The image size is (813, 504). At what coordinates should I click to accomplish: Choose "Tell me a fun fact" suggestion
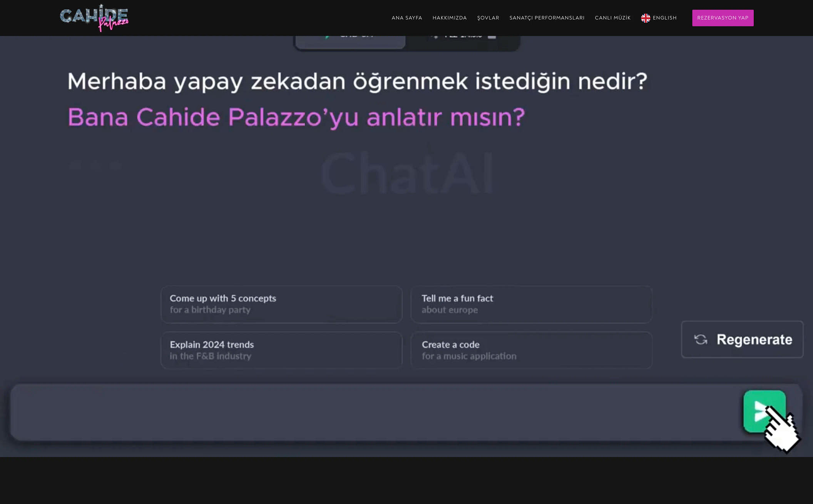[x=531, y=304]
